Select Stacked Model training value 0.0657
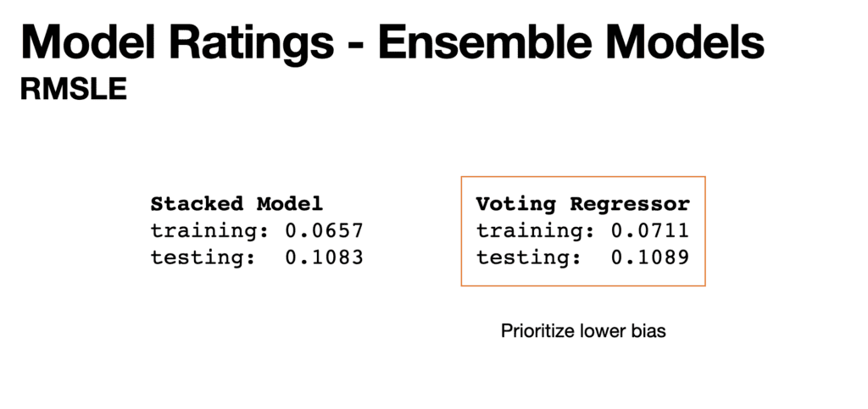Image resolution: width=868 pixels, height=409 pixels. coord(323,230)
